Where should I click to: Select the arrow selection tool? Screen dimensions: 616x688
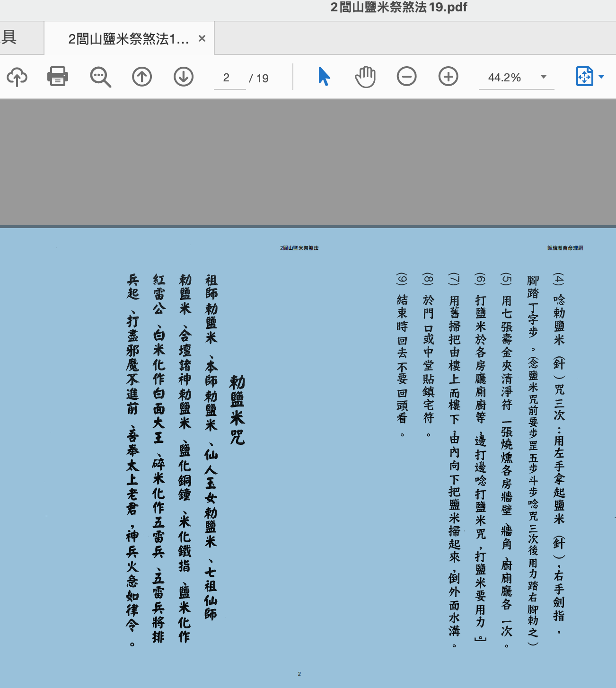pyautogui.click(x=324, y=76)
